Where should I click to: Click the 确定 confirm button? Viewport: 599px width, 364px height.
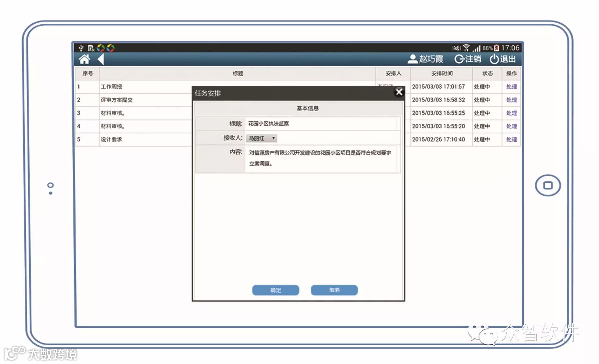tap(275, 290)
